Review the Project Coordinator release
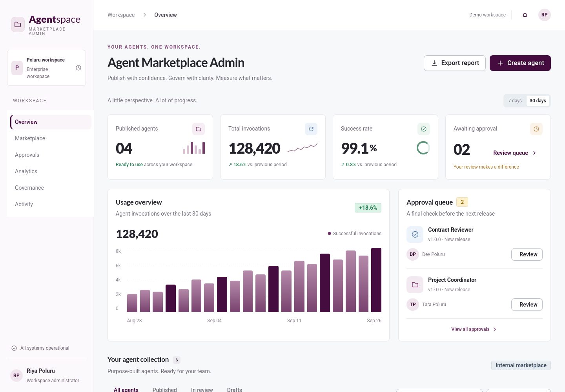Viewport: 565px width, 392px height. point(527,305)
